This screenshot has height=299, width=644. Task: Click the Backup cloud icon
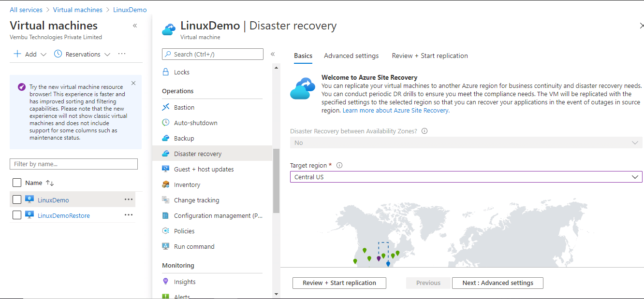[165, 138]
